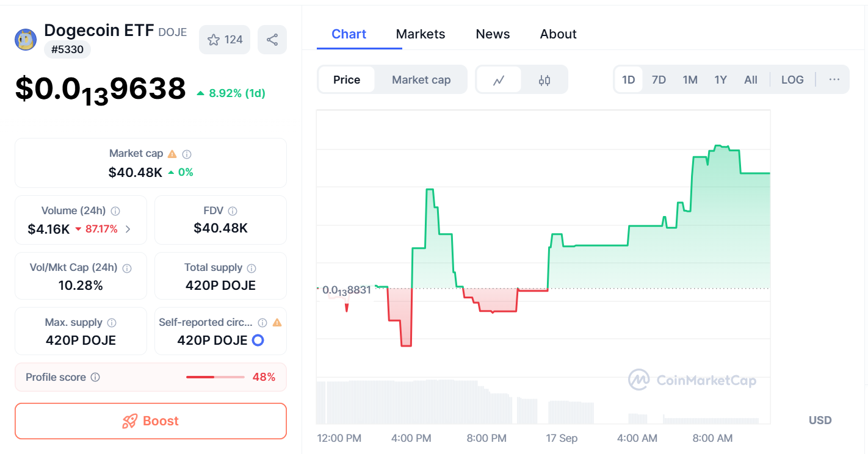Click the USD currency label on chart
The height and width of the screenshot is (454, 868).
[820, 420]
